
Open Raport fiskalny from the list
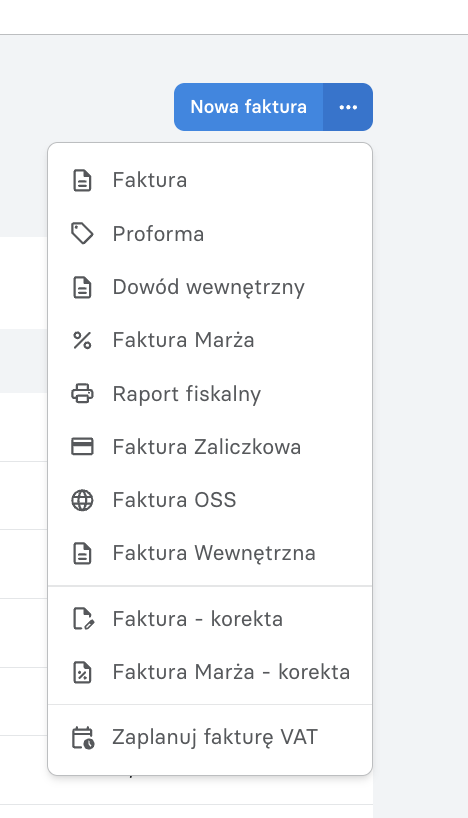point(210,393)
